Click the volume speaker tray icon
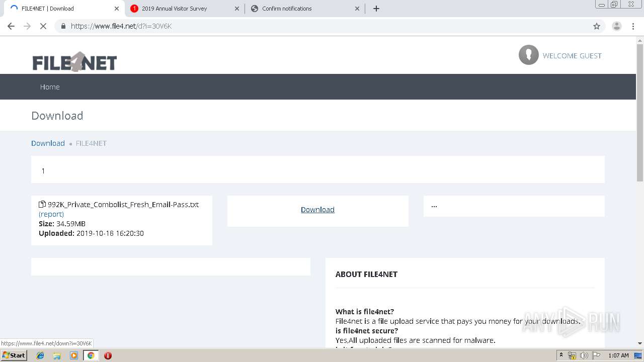 click(584, 355)
